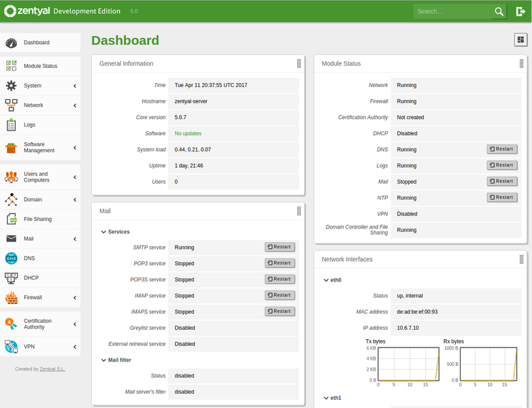Image resolution: width=532 pixels, height=408 pixels.
Task: Expand the VPN menu arrow
Action: pyautogui.click(x=75, y=347)
